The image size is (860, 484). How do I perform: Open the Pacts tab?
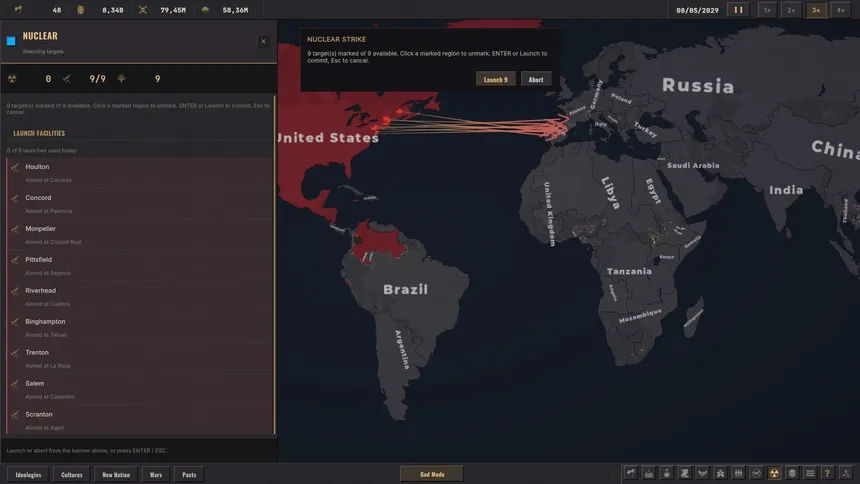(x=189, y=475)
